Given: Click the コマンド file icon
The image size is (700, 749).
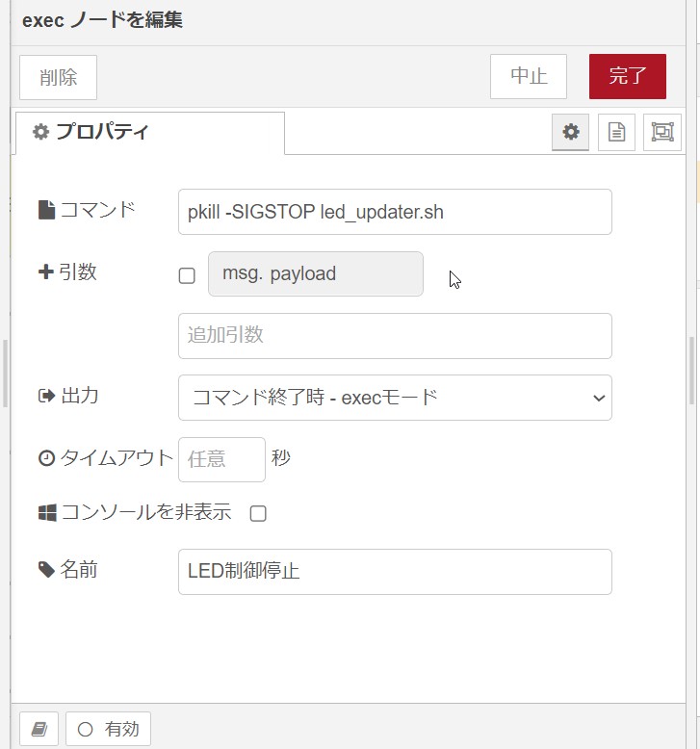Looking at the screenshot, I should pos(46,210).
